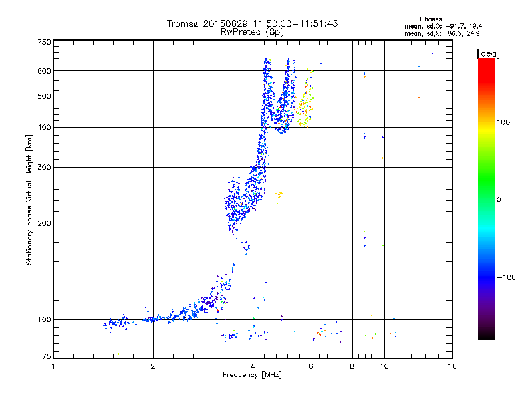532x399 pixels.
Task: Click y-axis tick label '300'
Action: (x=45, y=167)
